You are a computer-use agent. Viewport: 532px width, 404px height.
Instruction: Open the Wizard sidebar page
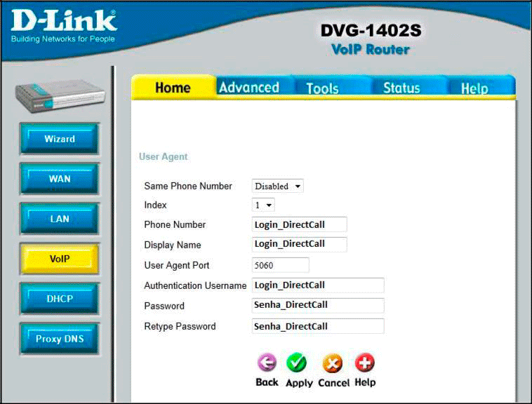(60, 139)
